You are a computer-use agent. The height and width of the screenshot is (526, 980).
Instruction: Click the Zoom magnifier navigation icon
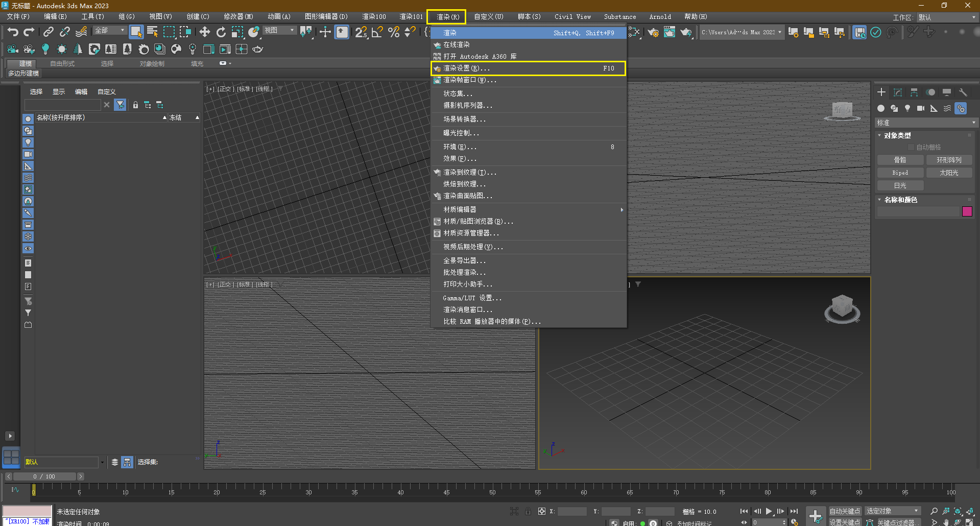pyautogui.click(x=934, y=511)
